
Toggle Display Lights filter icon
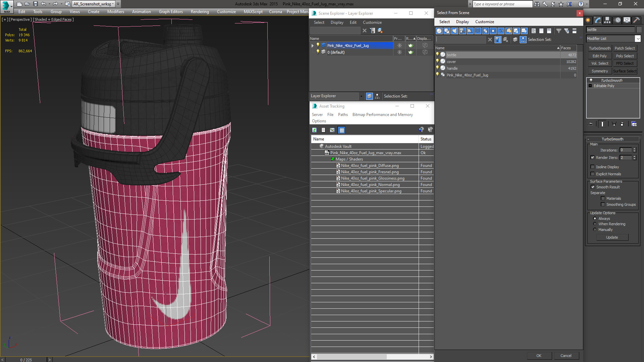point(454,31)
